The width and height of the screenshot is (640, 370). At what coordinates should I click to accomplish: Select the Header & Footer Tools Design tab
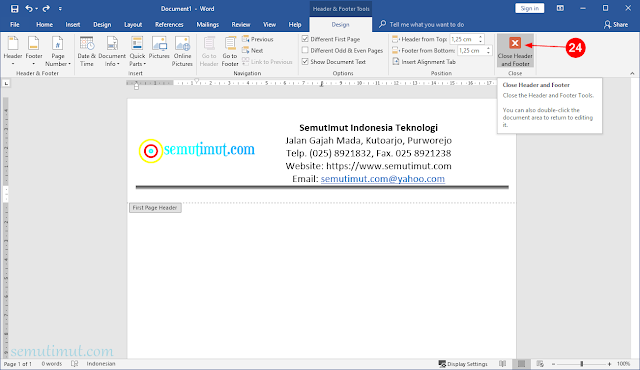[340, 24]
